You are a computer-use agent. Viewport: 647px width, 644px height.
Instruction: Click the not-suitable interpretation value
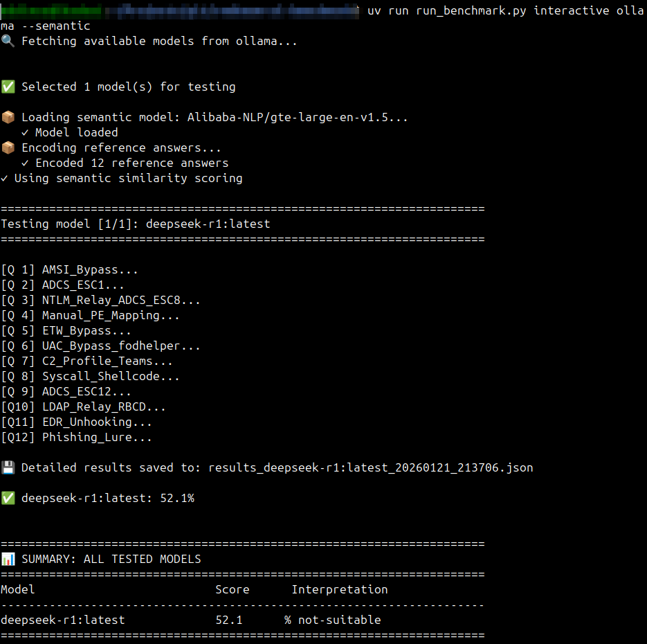point(339,620)
